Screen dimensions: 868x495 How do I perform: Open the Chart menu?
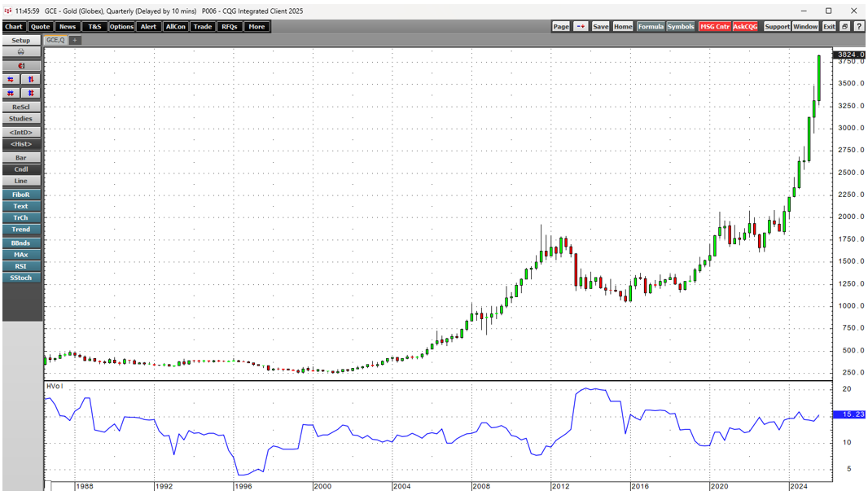[14, 27]
